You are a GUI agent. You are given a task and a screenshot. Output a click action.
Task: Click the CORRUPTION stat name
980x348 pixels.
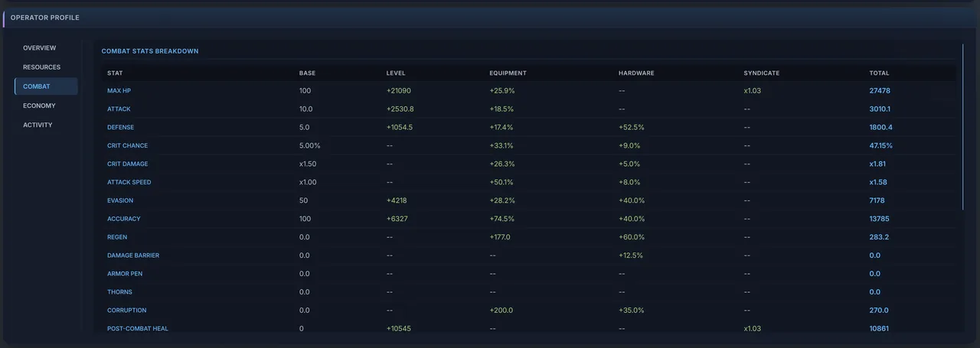pyautogui.click(x=126, y=311)
